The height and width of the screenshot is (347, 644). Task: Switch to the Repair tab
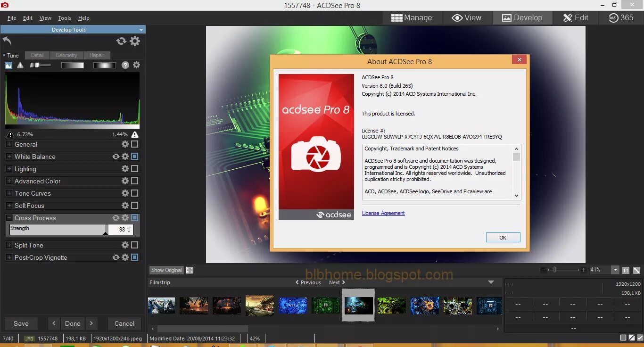[97, 55]
